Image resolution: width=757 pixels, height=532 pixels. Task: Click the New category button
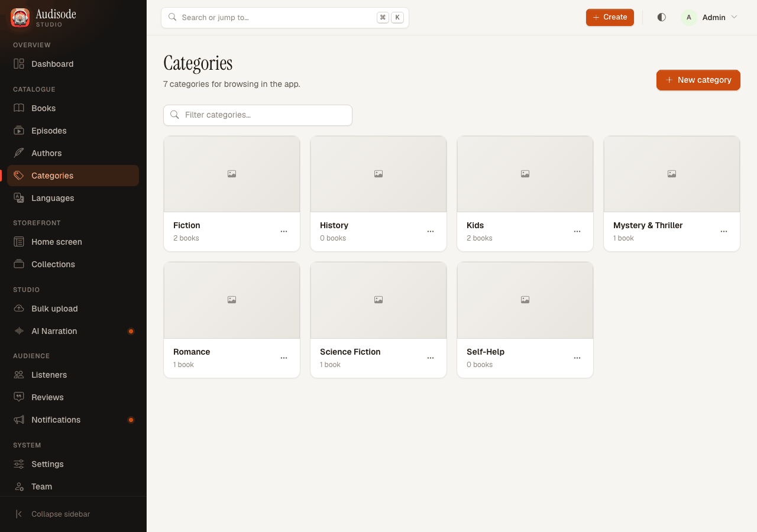pyautogui.click(x=698, y=80)
